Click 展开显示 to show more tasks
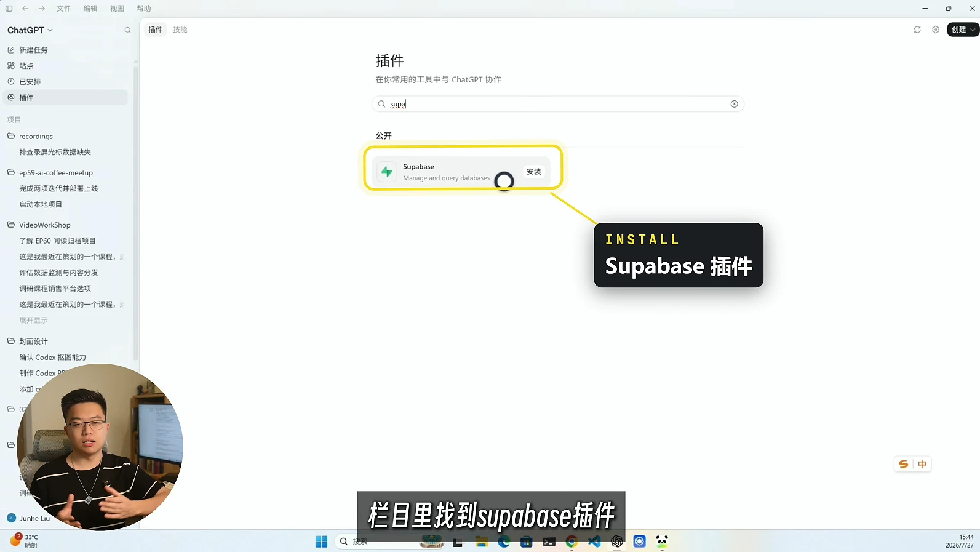The height and width of the screenshot is (552, 980). coord(33,321)
